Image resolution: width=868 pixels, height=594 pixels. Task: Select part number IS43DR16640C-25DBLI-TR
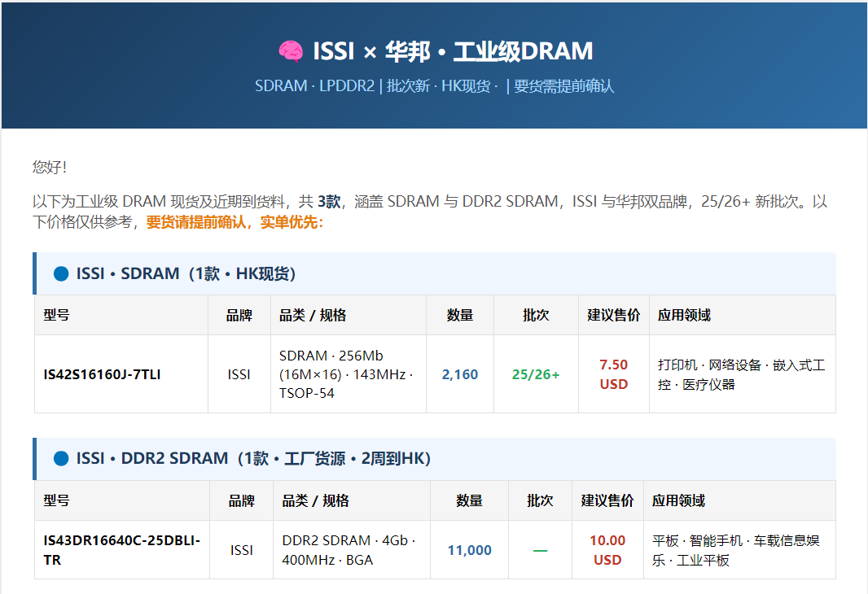click(122, 550)
